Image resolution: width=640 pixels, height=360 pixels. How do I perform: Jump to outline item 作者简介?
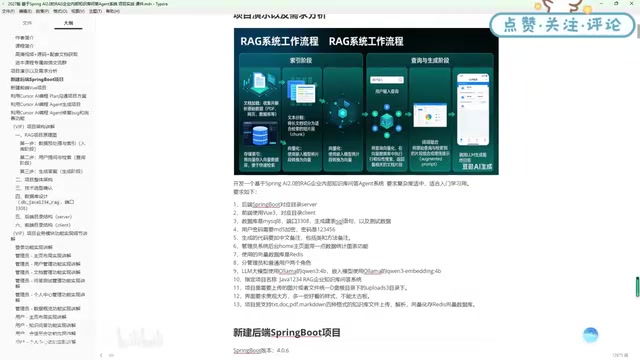[x=24, y=38]
